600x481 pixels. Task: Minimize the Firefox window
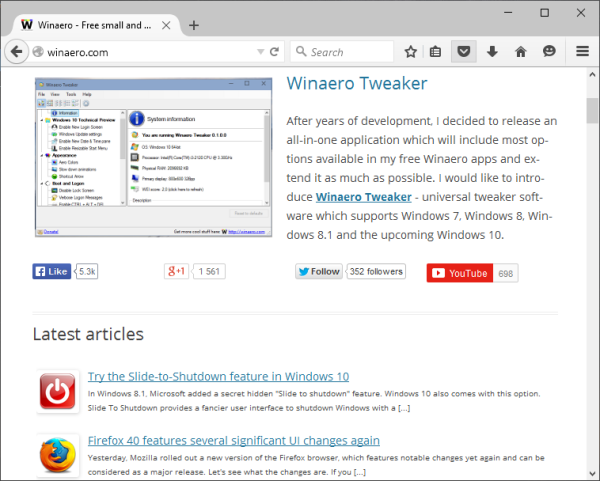(x=508, y=13)
